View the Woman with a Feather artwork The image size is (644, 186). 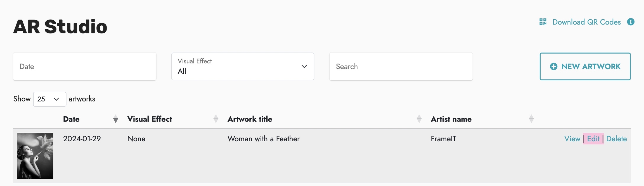click(572, 139)
